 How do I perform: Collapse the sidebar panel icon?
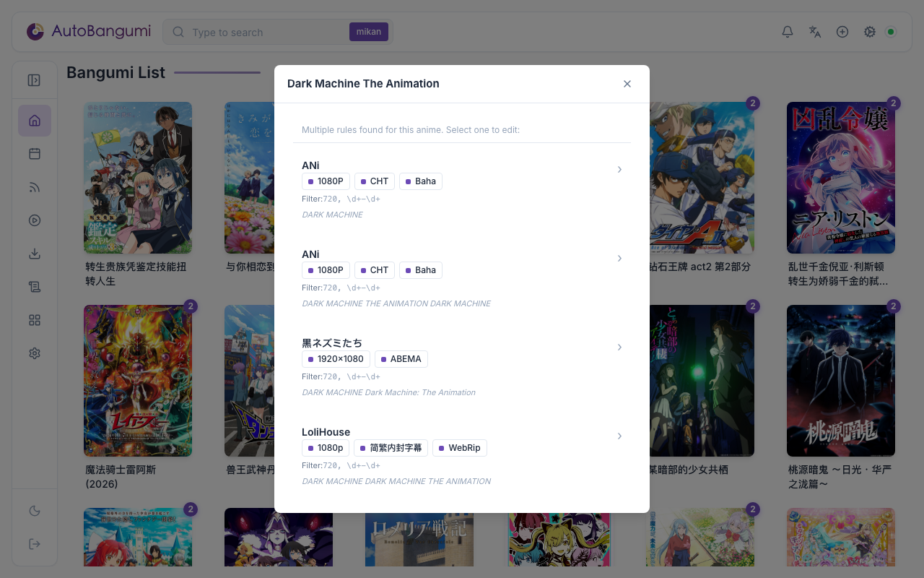coord(34,80)
